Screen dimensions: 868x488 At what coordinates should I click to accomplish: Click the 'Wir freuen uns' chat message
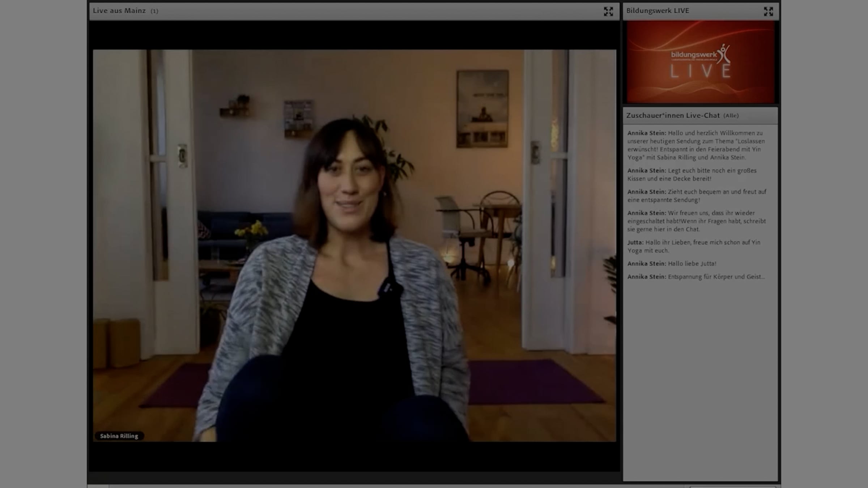tap(697, 221)
